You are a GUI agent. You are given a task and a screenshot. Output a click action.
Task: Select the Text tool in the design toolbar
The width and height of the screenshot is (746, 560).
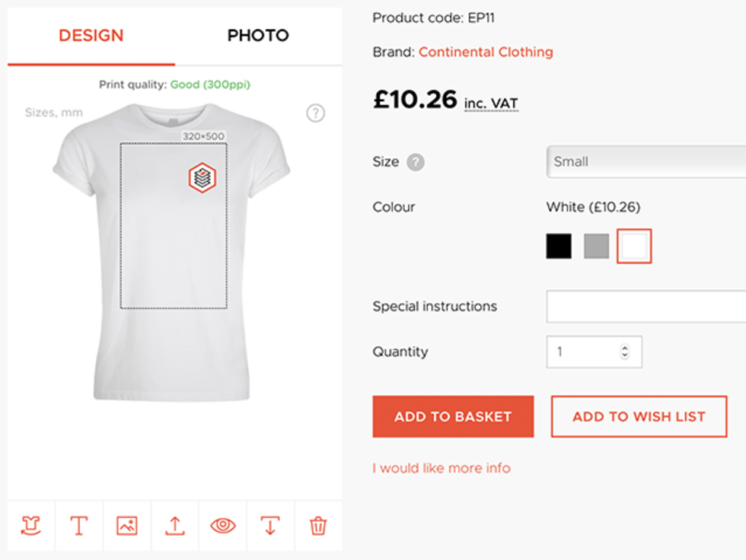pyautogui.click(x=78, y=525)
